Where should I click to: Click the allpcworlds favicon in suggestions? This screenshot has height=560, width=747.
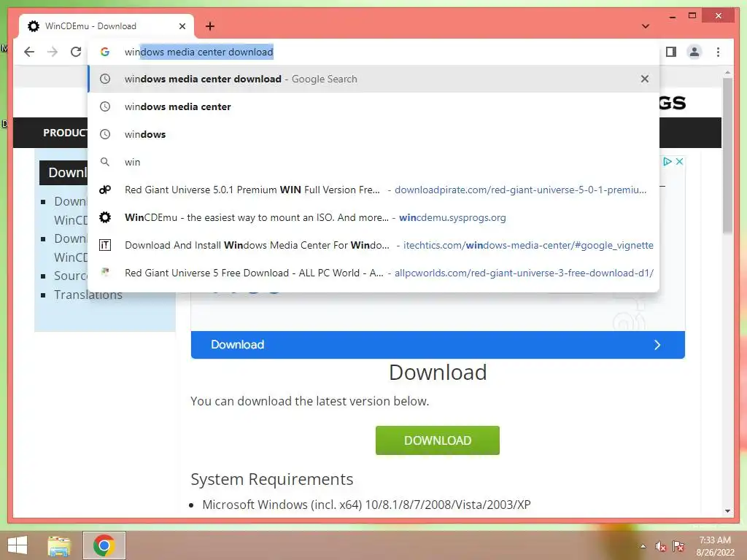click(105, 273)
